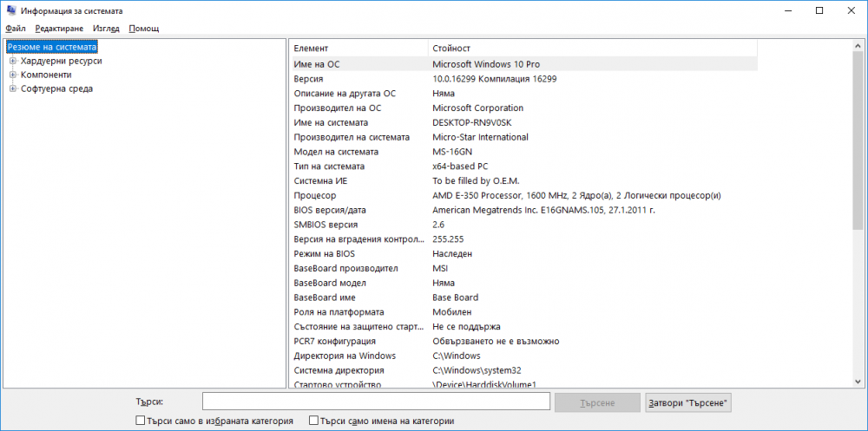Expand the Компоненти node
Image resolution: width=868 pixels, height=431 pixels.
pos(13,75)
